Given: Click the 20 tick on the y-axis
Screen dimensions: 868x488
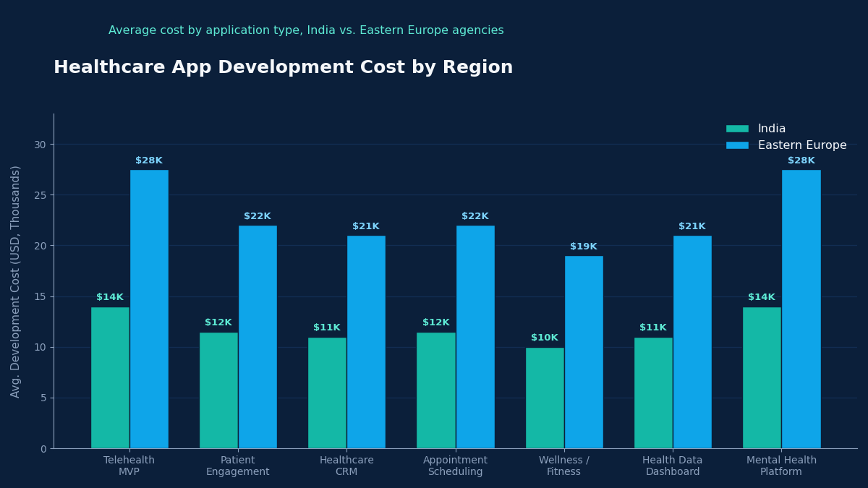Looking at the screenshot, I should point(40,246).
